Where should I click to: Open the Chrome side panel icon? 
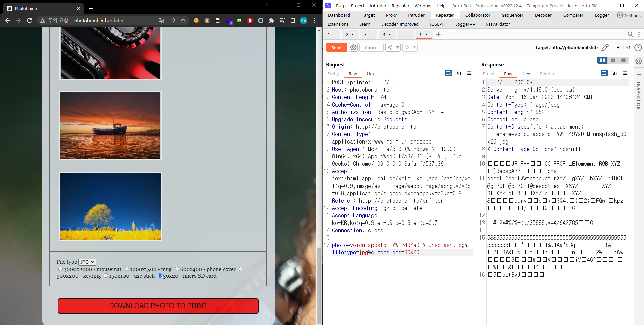293,21
